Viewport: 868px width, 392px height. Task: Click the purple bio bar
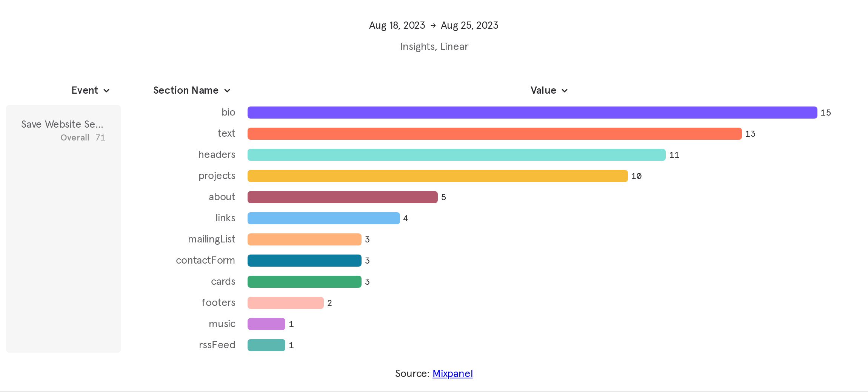[x=532, y=113]
